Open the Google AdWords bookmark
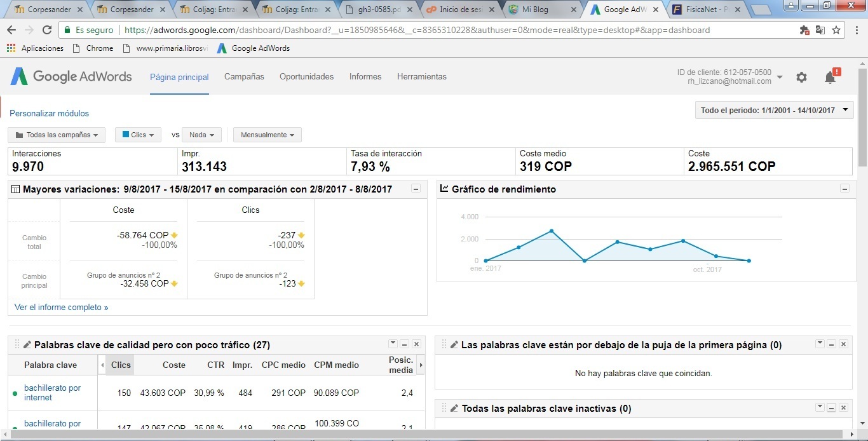This screenshot has height=441, width=868. [x=253, y=48]
